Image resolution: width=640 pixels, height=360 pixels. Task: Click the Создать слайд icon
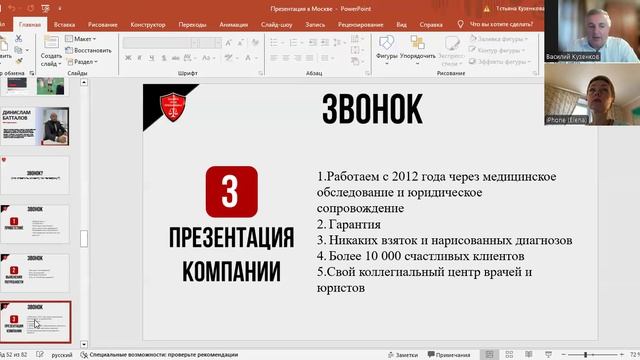[x=51, y=42]
